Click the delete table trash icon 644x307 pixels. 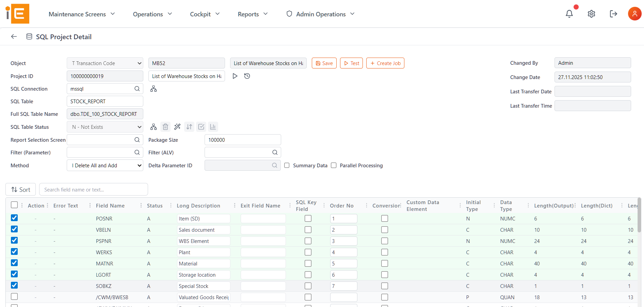click(165, 127)
